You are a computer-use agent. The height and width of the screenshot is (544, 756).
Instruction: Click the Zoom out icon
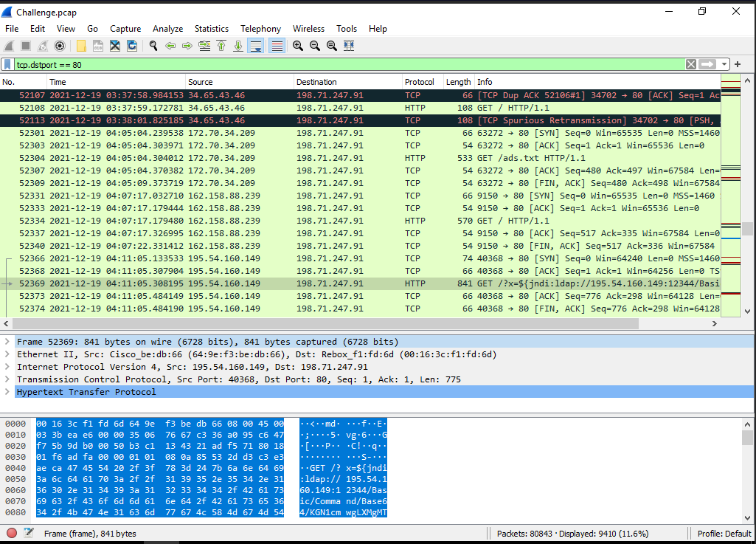pos(315,46)
